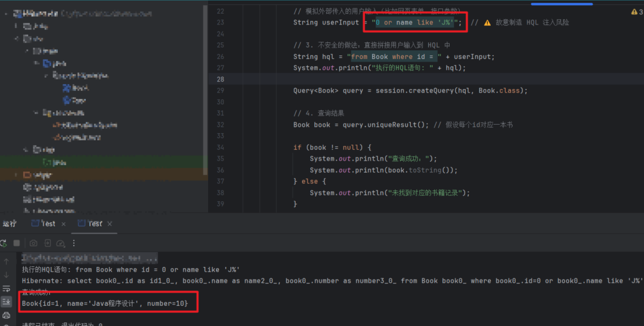Click the "if (book != null) {" line
Viewport: 644px width, 326px height.
point(332,147)
